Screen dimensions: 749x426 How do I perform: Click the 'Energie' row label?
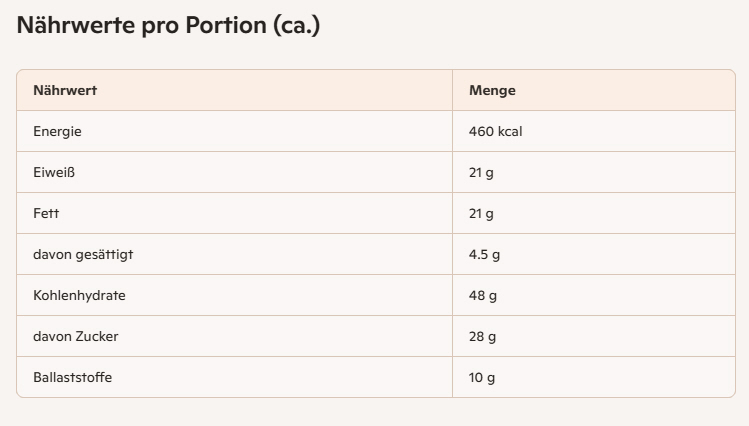57,132
